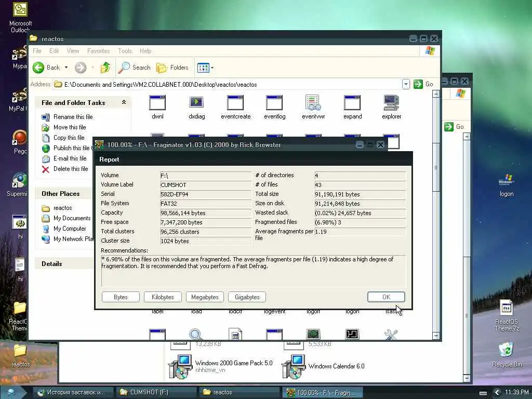Open the View menu
This screenshot has width=532, height=399.
73,51
